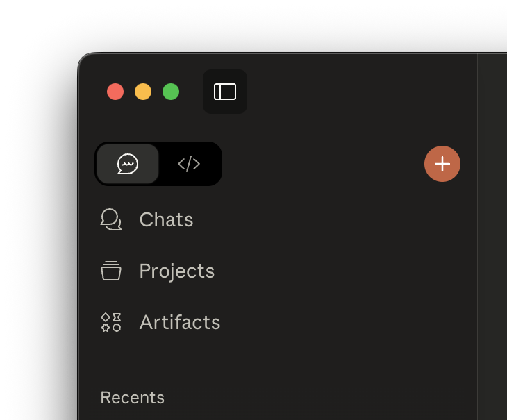The width and height of the screenshot is (507, 420).
Task: Click the Recents section heading
Action: pyautogui.click(x=132, y=398)
